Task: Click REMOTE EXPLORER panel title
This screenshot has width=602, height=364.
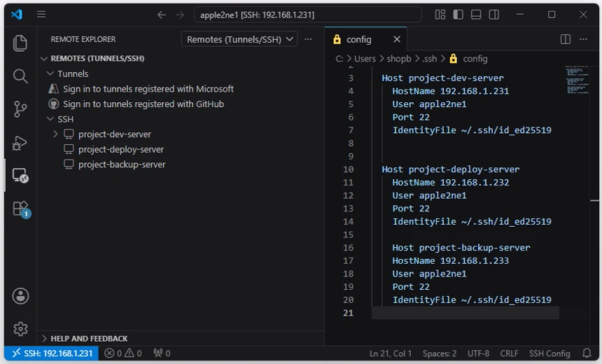Action: pos(83,39)
